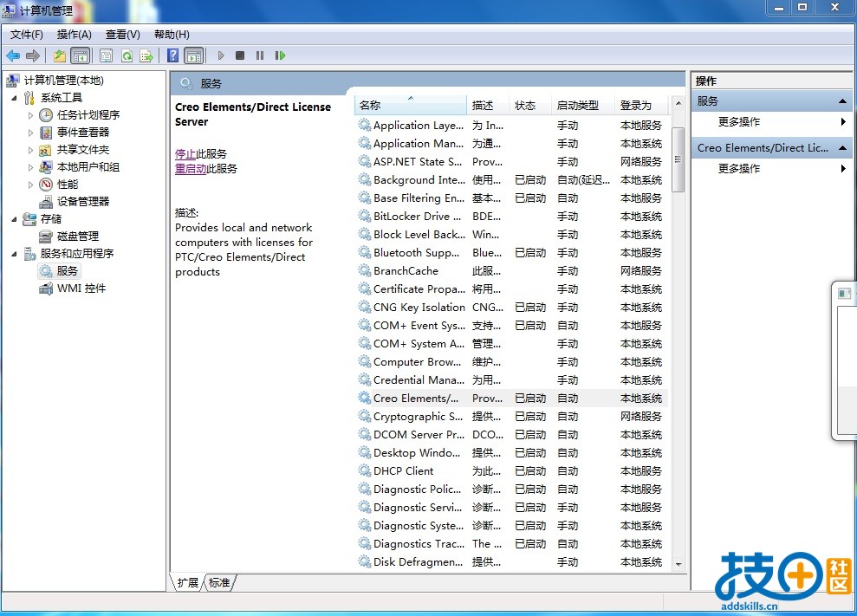Collapse the 系统工具 tree node
857x616 pixels.
(x=14, y=99)
